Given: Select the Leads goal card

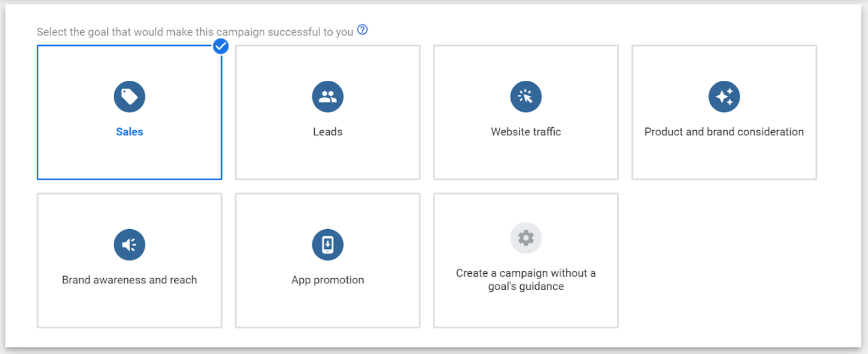Looking at the screenshot, I should (328, 112).
